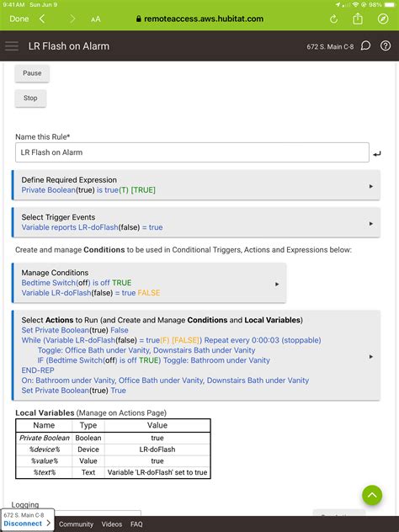This screenshot has width=399, height=532.
Task: Open the hamburger menu icon
Action: coord(12,45)
